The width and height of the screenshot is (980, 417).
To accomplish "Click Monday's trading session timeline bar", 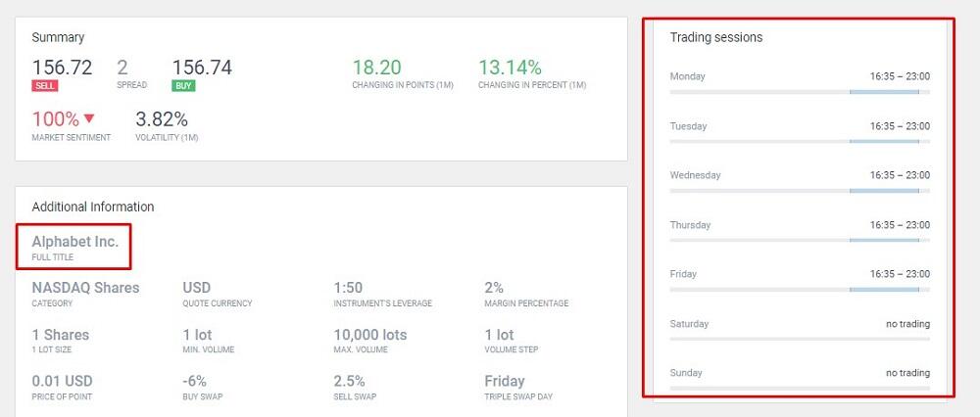I will 799,92.
